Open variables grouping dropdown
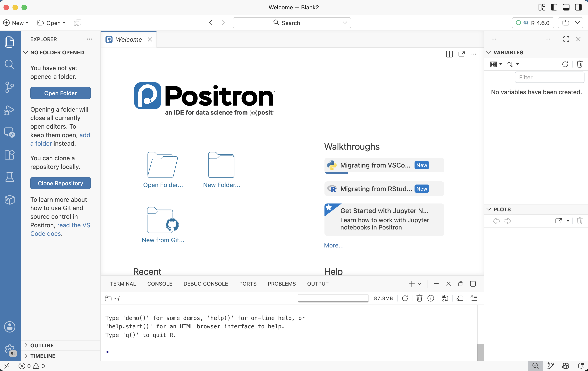Viewport: 588px width, 371px height. click(x=496, y=64)
